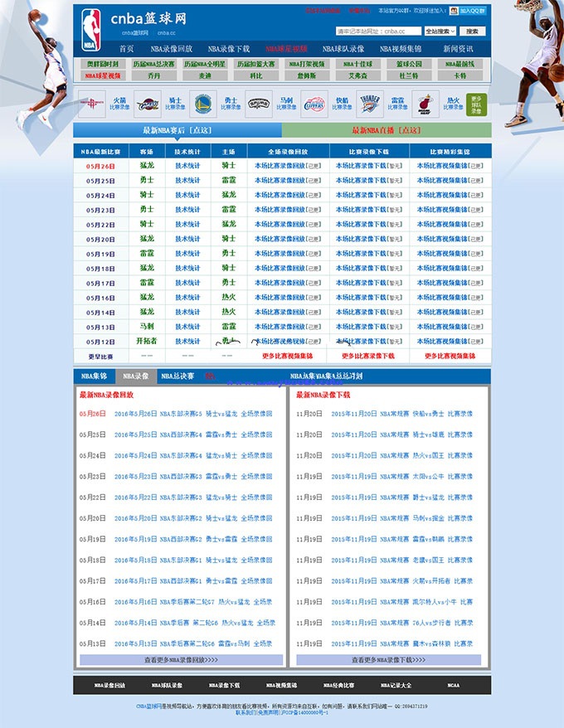
Task: Click the 搜索 search button
Action: pos(471,32)
